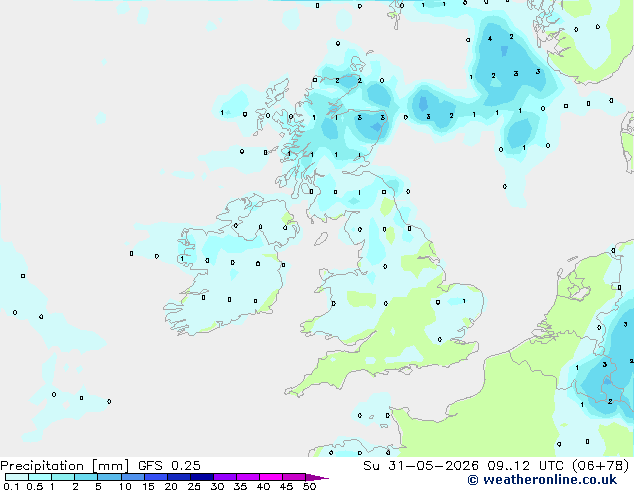Click the 45–50 mm legend color swatch
634x490 pixels.
[x=294, y=477]
